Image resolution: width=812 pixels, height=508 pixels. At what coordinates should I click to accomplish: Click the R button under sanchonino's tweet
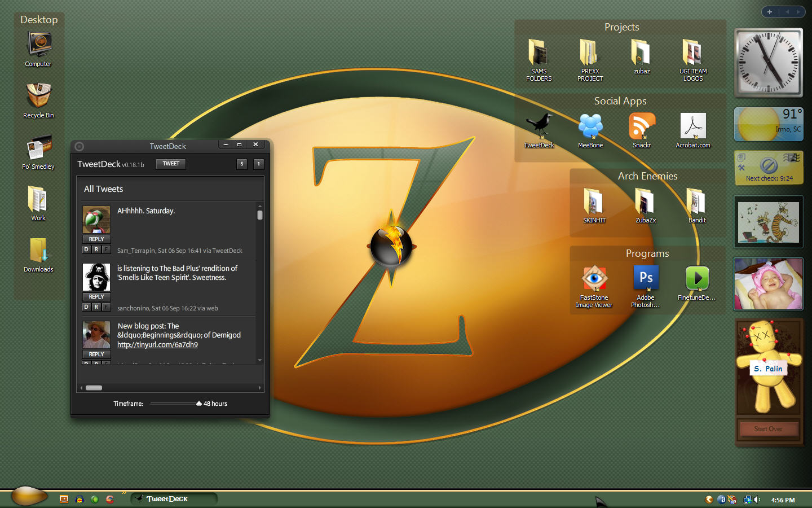tap(96, 307)
